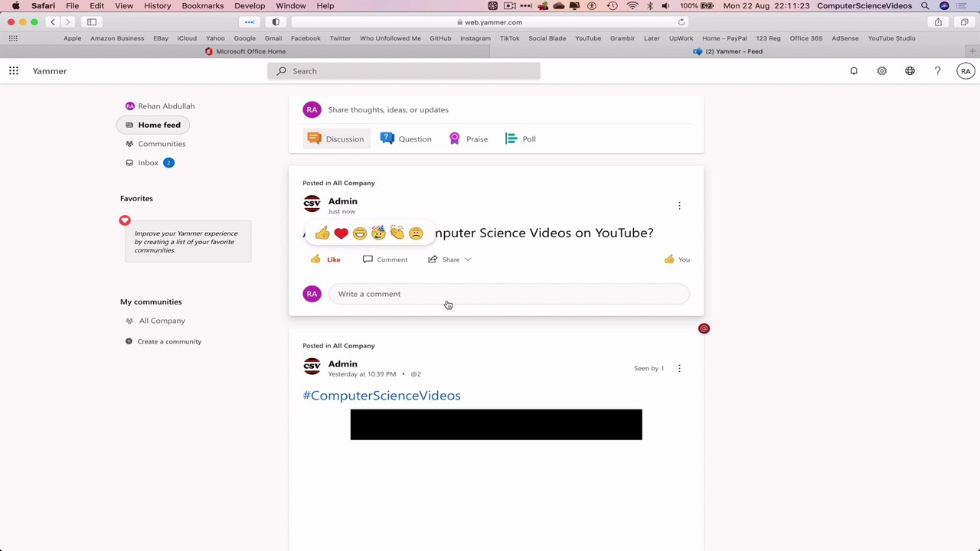The height and width of the screenshot is (551, 980).
Task: Open the #ComputerScienceVideos hashtag link
Action: point(381,396)
